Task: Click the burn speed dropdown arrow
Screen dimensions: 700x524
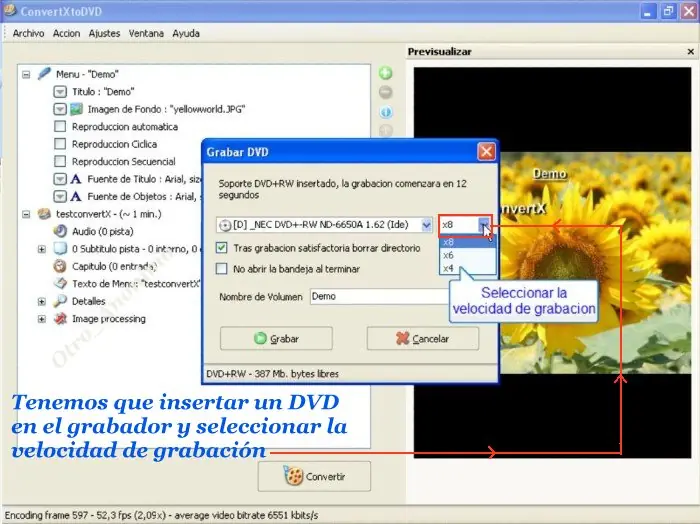Action: pyautogui.click(x=484, y=225)
